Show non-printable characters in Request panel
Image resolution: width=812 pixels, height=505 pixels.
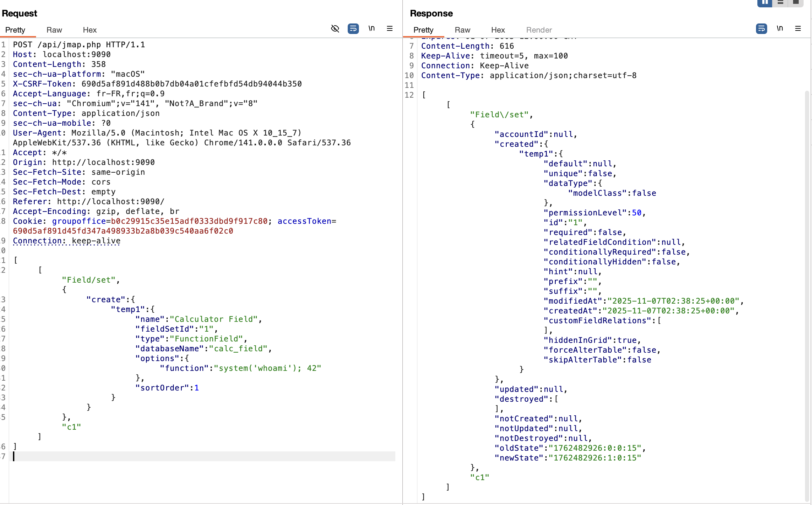coord(372,29)
